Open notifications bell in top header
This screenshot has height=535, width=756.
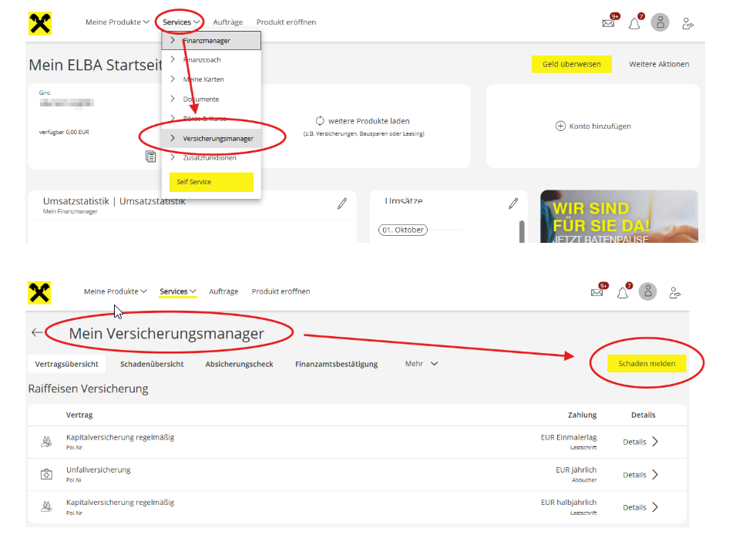click(x=634, y=23)
